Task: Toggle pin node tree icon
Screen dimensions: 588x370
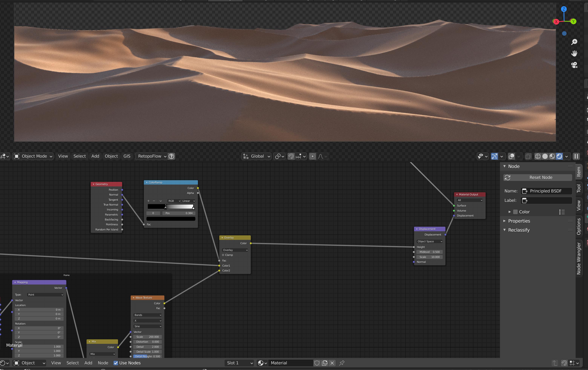Action: click(x=342, y=363)
